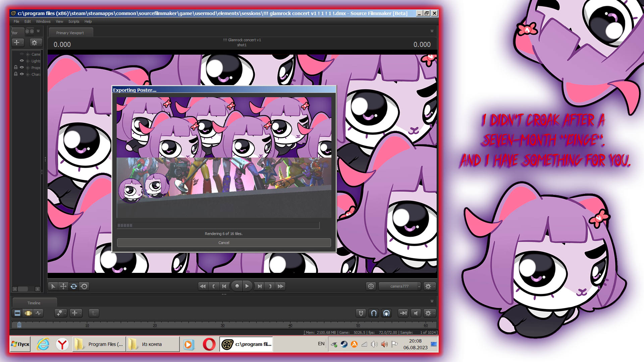This screenshot has width=644, height=362.
Task: Open the Пуск start button
Action: pyautogui.click(x=20, y=344)
